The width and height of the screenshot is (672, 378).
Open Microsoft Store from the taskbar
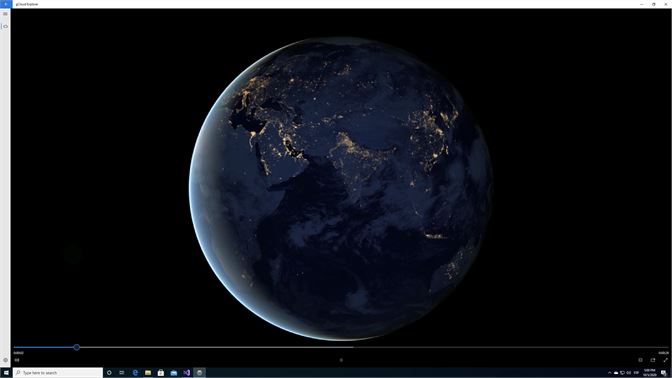[161, 372]
